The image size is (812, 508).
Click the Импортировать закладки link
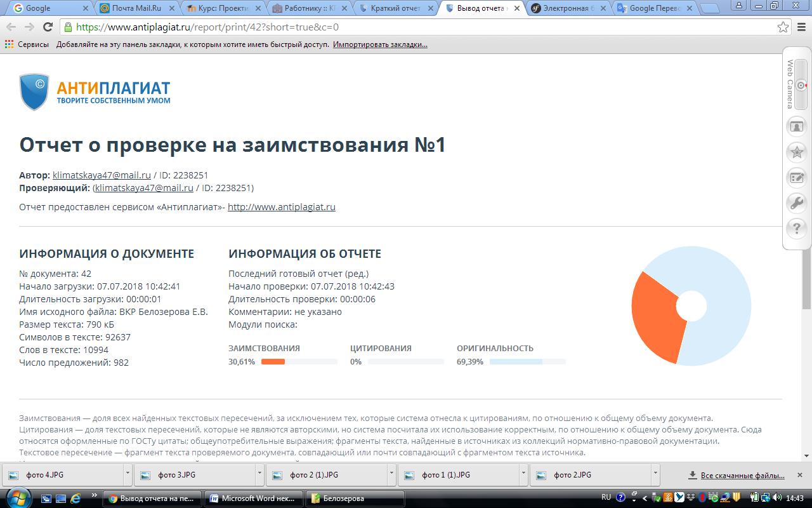pos(380,44)
